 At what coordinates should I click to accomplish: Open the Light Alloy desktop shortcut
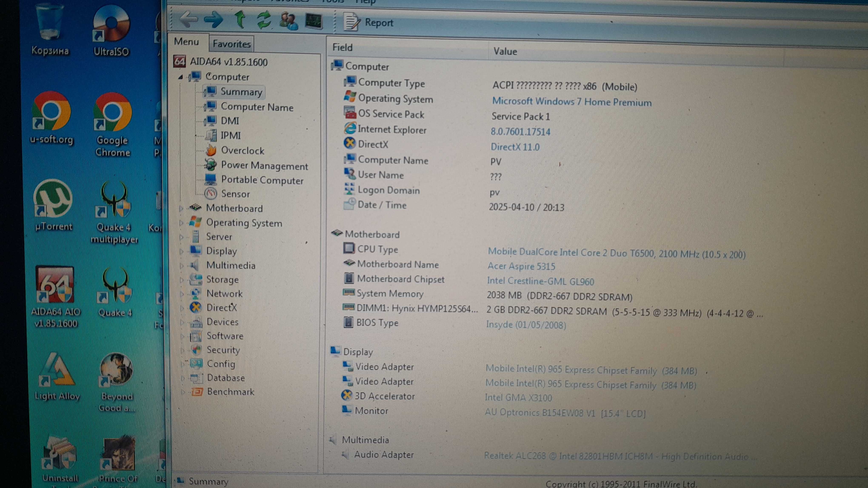click(57, 377)
